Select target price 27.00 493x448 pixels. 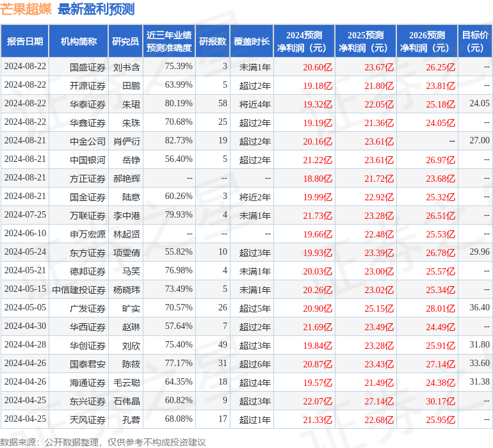(x=480, y=141)
